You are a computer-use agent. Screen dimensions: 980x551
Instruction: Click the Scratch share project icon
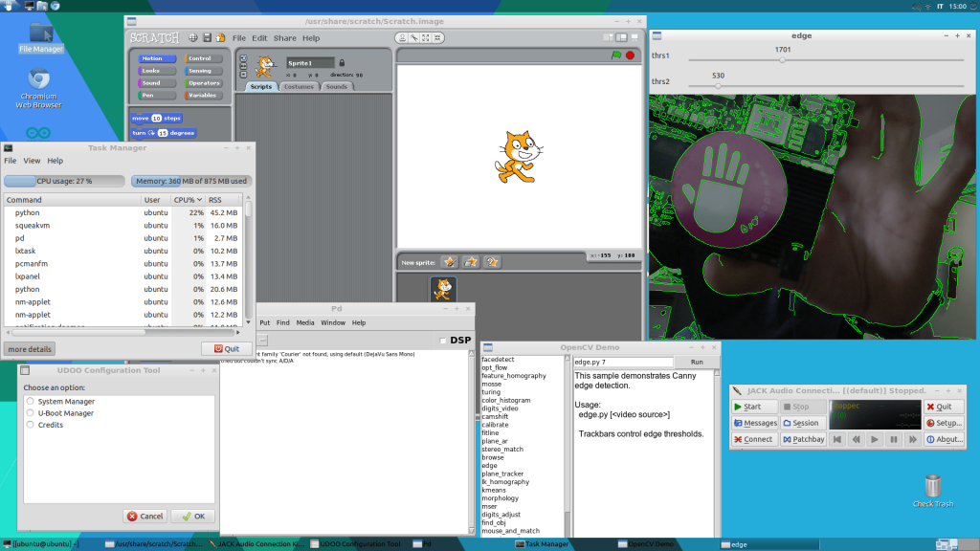[x=221, y=38]
